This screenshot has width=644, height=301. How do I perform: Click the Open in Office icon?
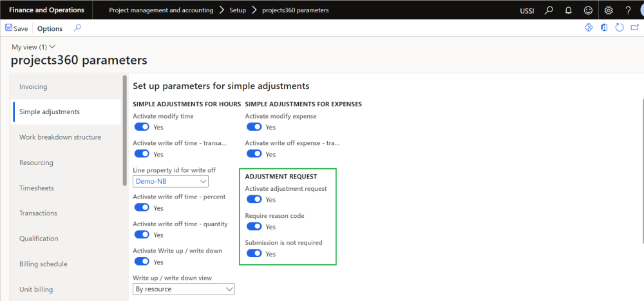point(604,28)
